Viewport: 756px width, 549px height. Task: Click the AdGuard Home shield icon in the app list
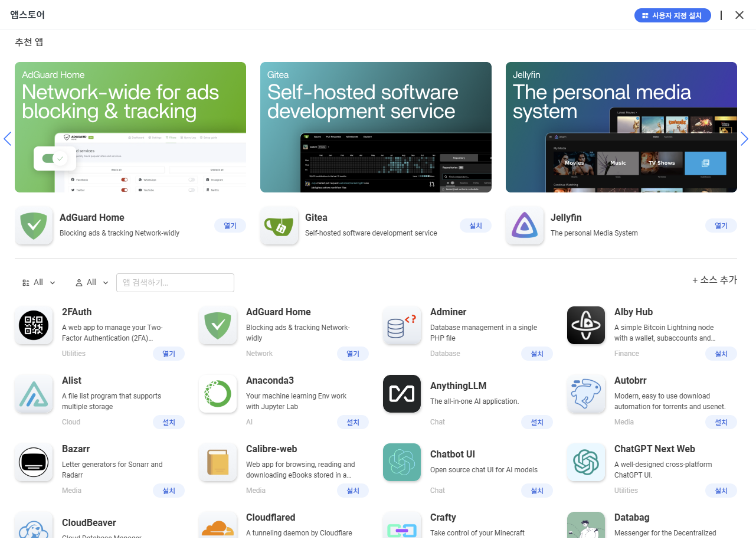coord(218,325)
